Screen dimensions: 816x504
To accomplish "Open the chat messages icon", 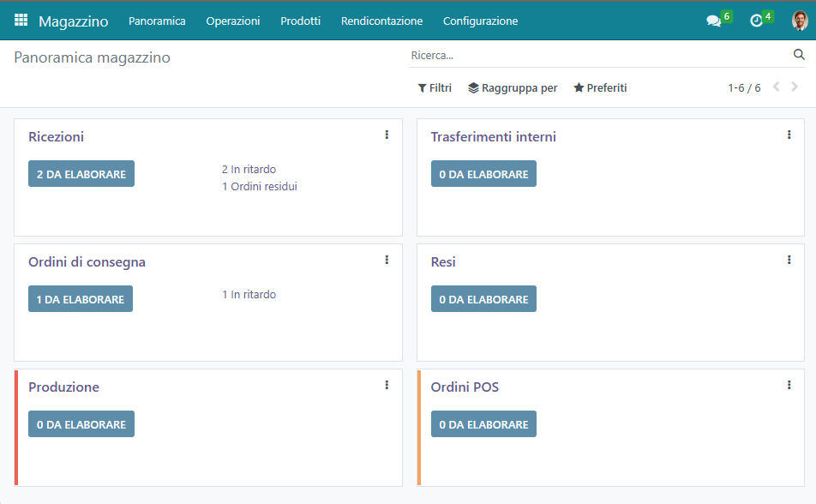I will click(713, 21).
